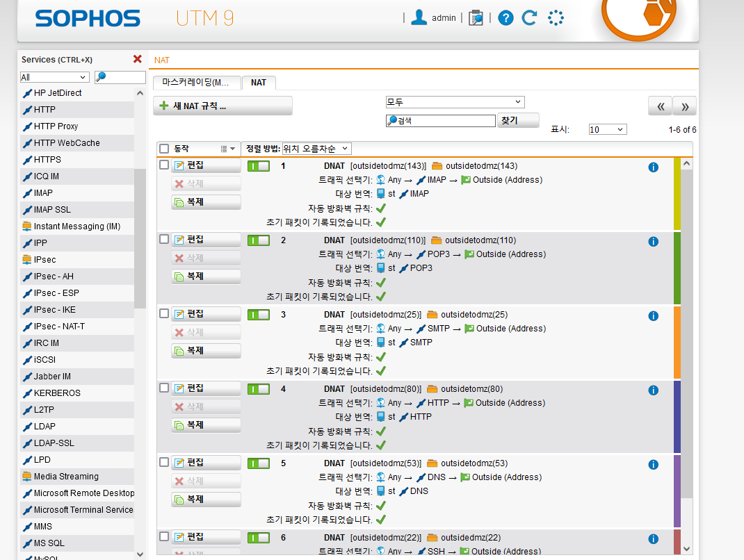Click the KERBEROS service plug icon
The image size is (744, 560).
[x=27, y=393]
